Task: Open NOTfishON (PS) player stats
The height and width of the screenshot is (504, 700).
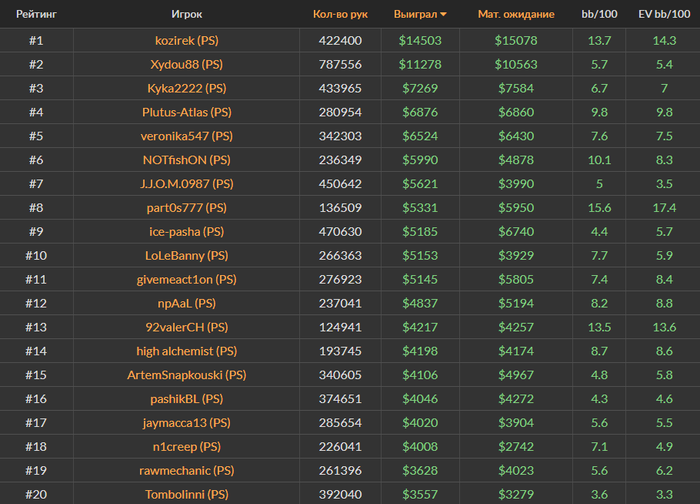Action: [187, 160]
